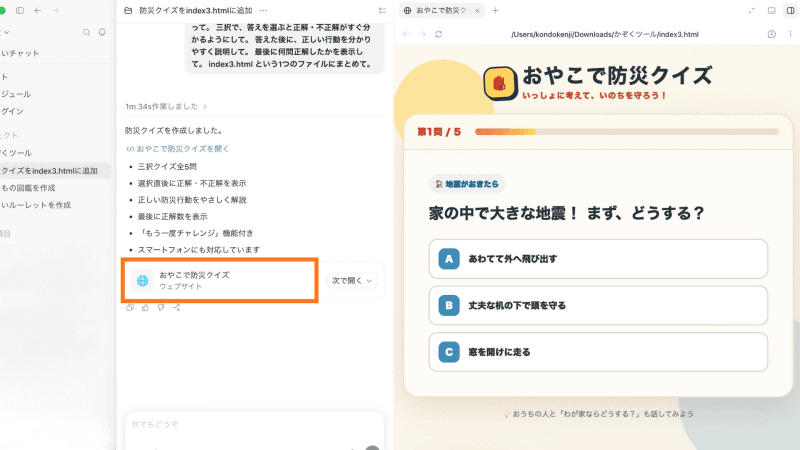Click the 地震がおきたら category tag
The image size is (800, 450).
click(467, 184)
